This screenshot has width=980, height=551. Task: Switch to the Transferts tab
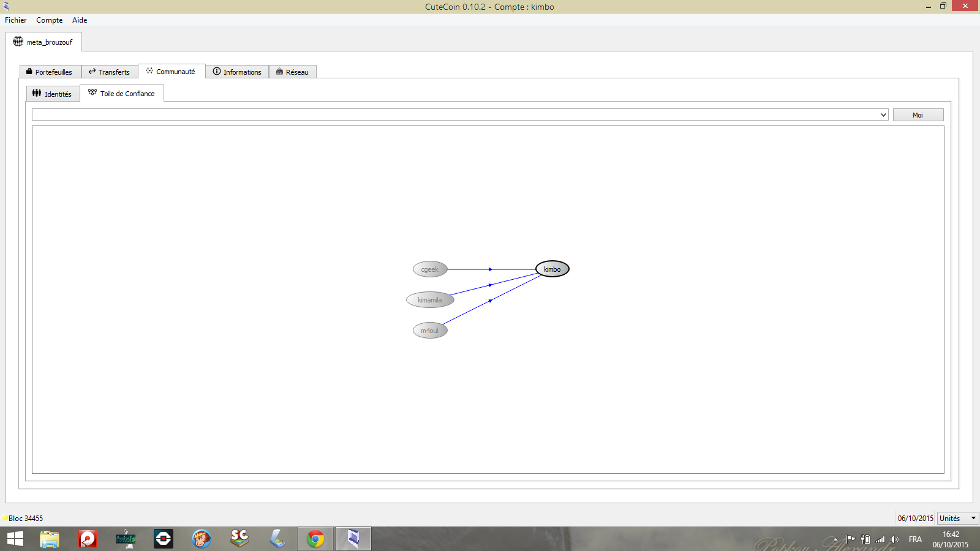coord(110,72)
